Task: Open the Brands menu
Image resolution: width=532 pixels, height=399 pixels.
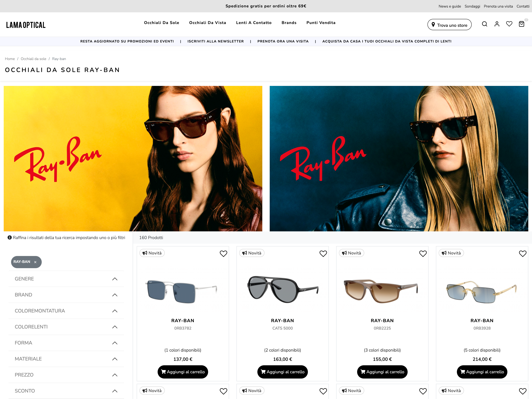Action: [x=289, y=23]
